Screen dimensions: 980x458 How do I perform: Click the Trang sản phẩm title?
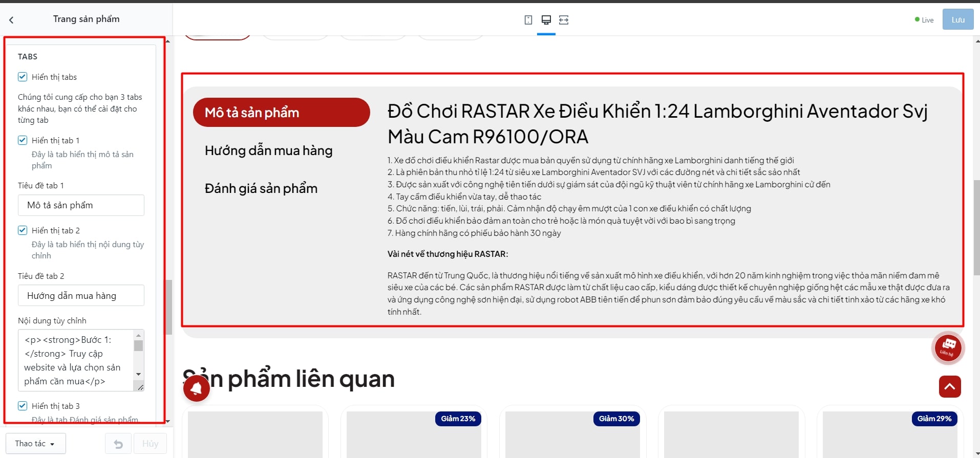click(87, 19)
